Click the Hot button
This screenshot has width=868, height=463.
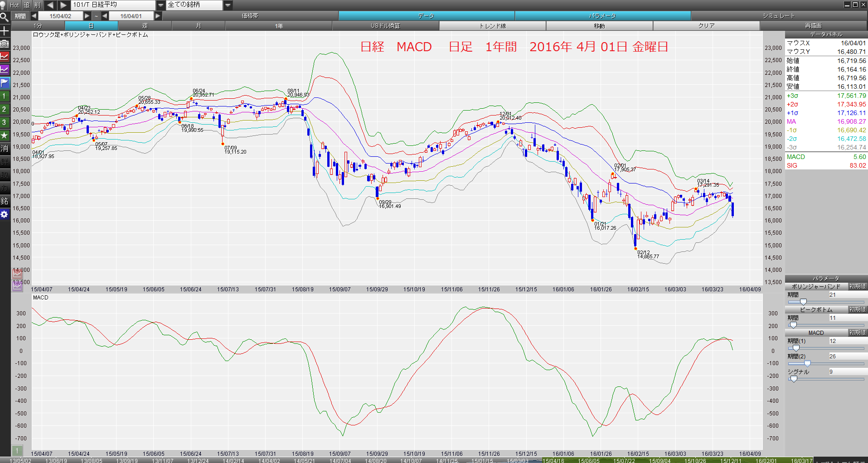(15, 5)
